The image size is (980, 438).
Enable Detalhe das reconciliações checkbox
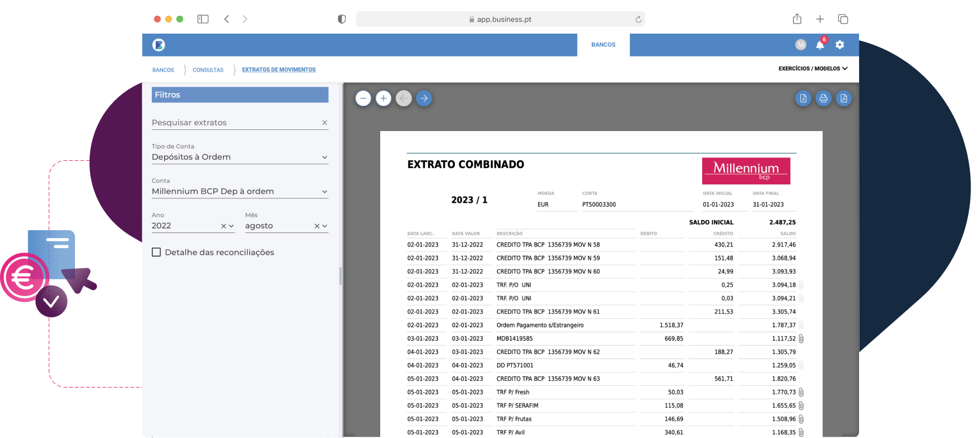point(156,252)
